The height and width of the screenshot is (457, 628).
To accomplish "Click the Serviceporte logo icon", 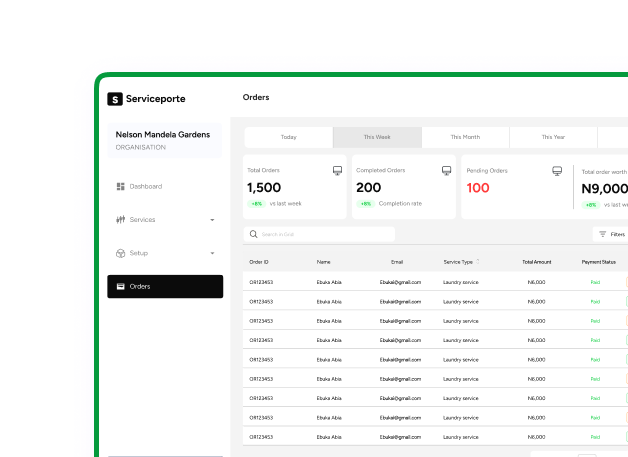I will click(x=115, y=99).
